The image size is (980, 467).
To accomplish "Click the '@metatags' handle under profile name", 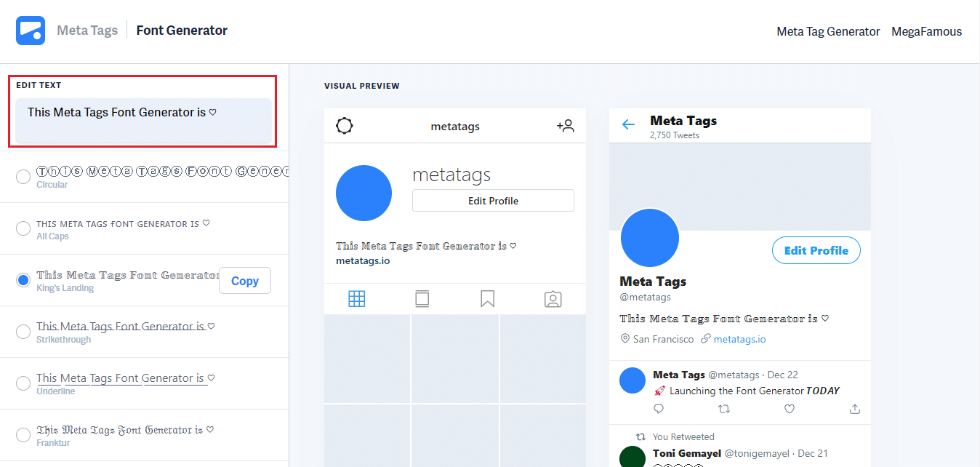I will (x=645, y=297).
